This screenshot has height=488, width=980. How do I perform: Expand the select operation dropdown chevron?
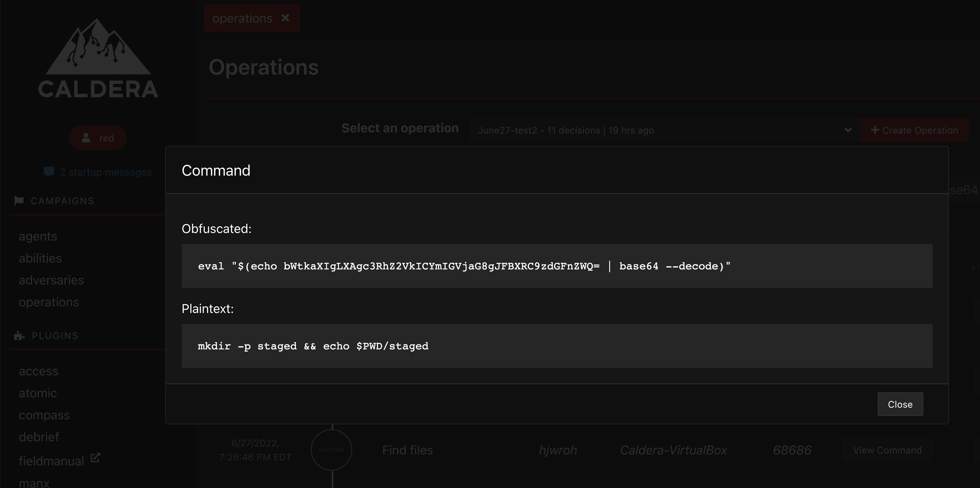point(848,130)
